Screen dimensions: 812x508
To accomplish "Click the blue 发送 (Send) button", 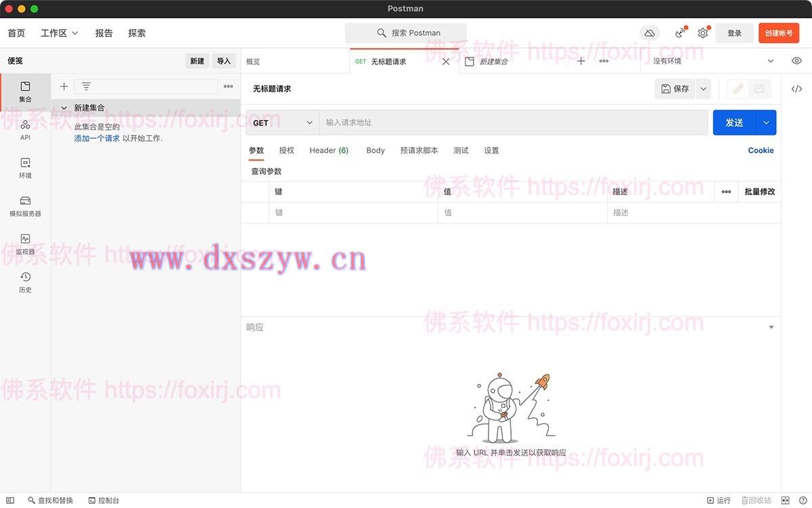I will click(735, 123).
